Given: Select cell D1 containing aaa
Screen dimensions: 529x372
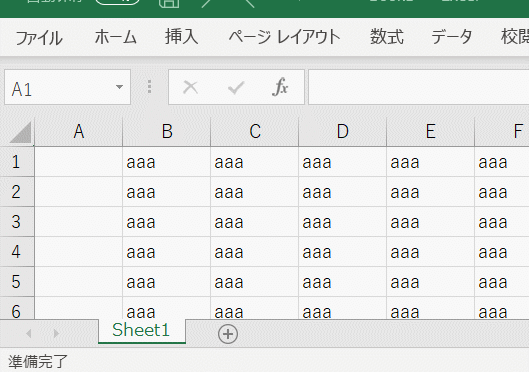Looking at the screenshot, I should tap(343, 162).
